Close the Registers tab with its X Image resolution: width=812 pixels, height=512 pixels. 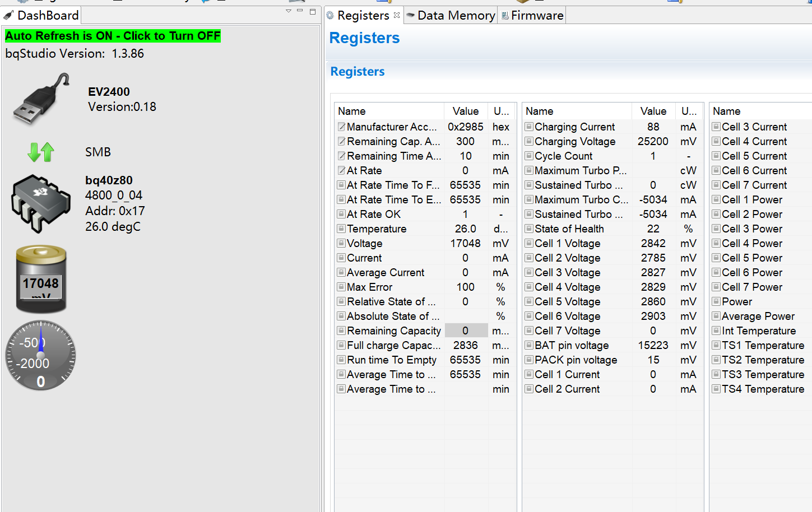pos(397,15)
